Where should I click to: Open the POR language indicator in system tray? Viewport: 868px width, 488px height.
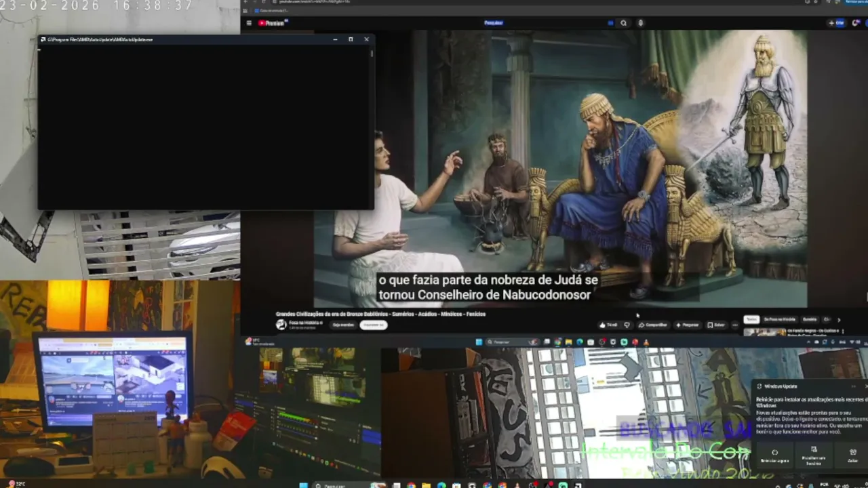pos(825,485)
